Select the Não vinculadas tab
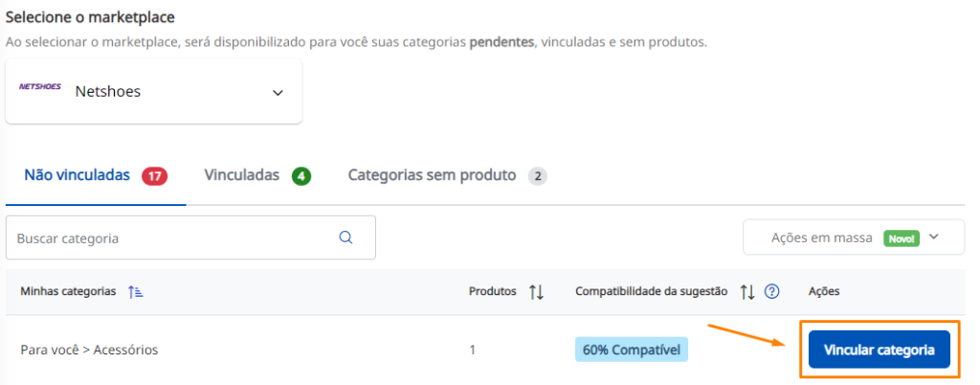 point(77,175)
